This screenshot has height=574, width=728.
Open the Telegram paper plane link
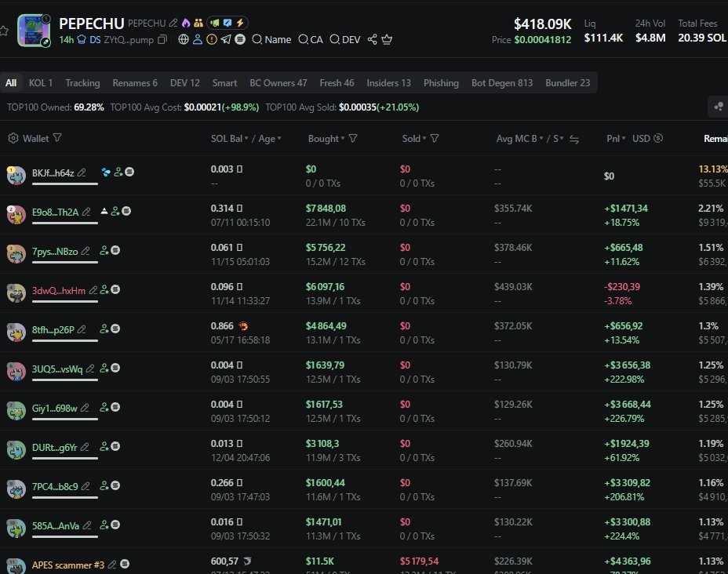(226, 39)
